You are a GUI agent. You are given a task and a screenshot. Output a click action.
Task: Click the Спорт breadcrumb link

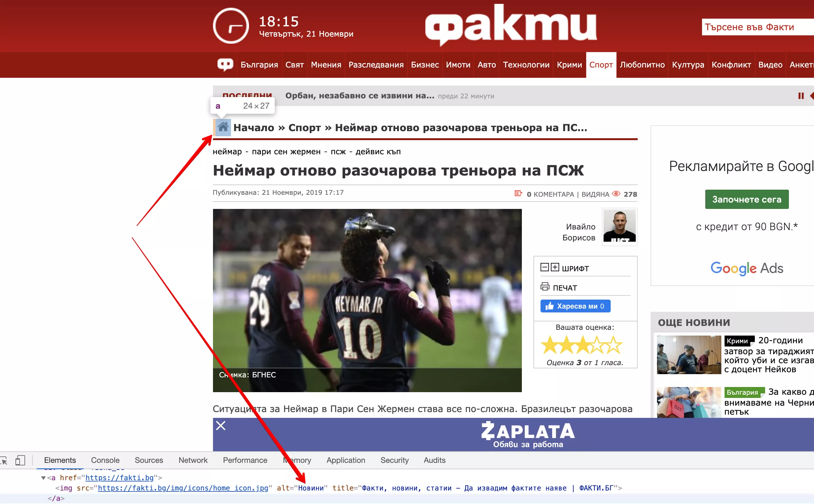pos(304,128)
